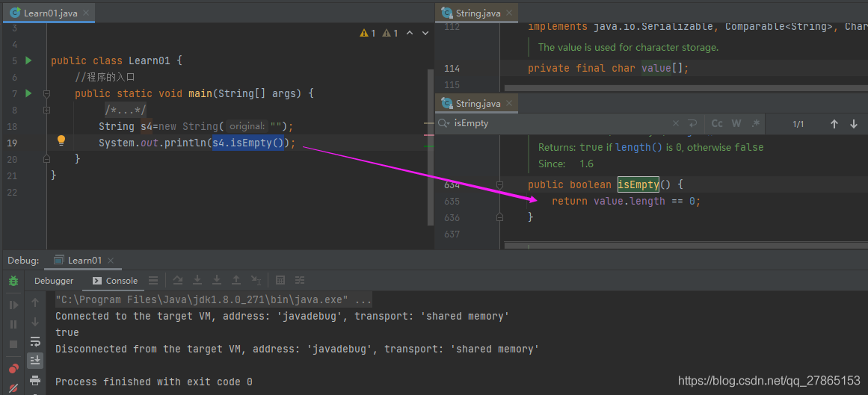Screen dimensions: 868x395
Task: Click the debug layout hamburger icon
Action: 154,280
